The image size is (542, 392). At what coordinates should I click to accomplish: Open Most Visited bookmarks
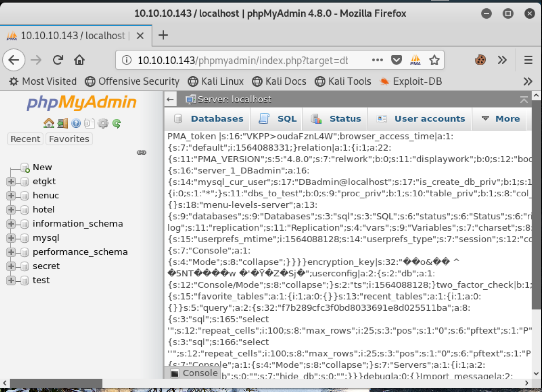43,81
